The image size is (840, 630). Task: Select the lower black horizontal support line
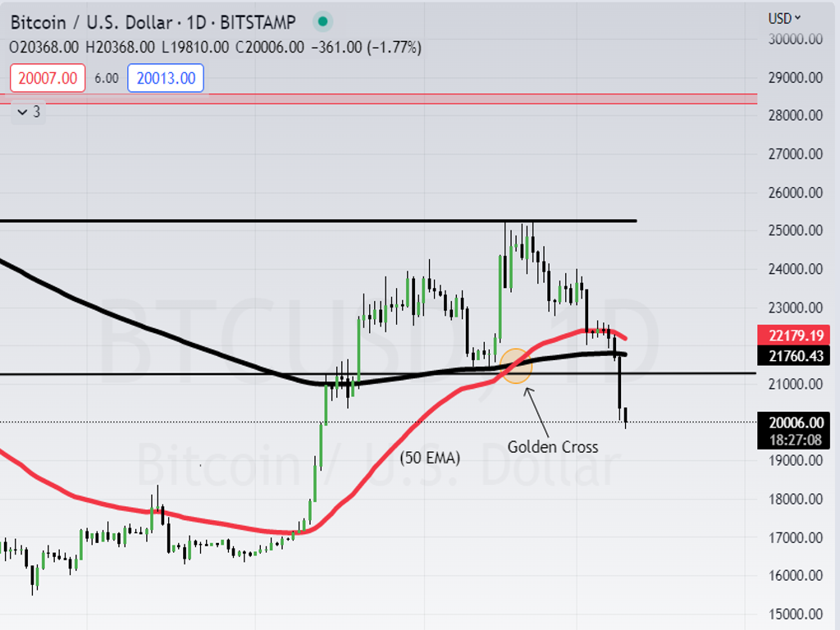(164, 373)
